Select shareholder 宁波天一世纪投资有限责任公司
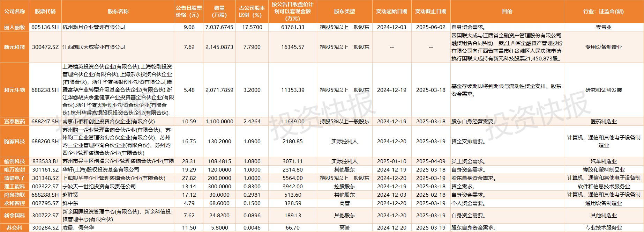Viewport: 644px width, 232px height. (x=99, y=187)
